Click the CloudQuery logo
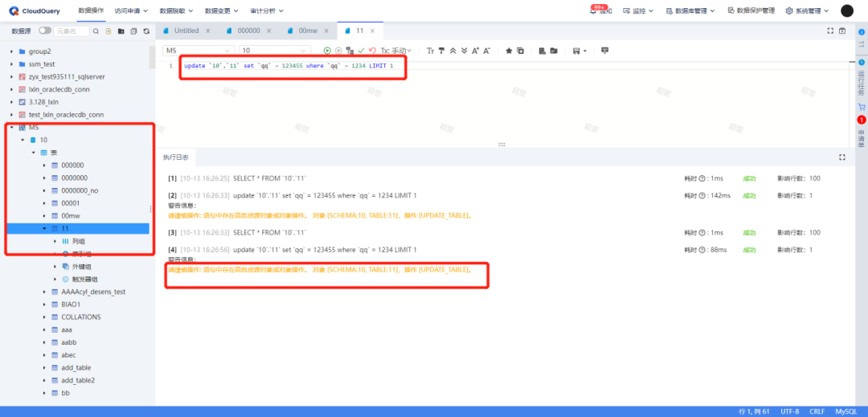 point(35,10)
